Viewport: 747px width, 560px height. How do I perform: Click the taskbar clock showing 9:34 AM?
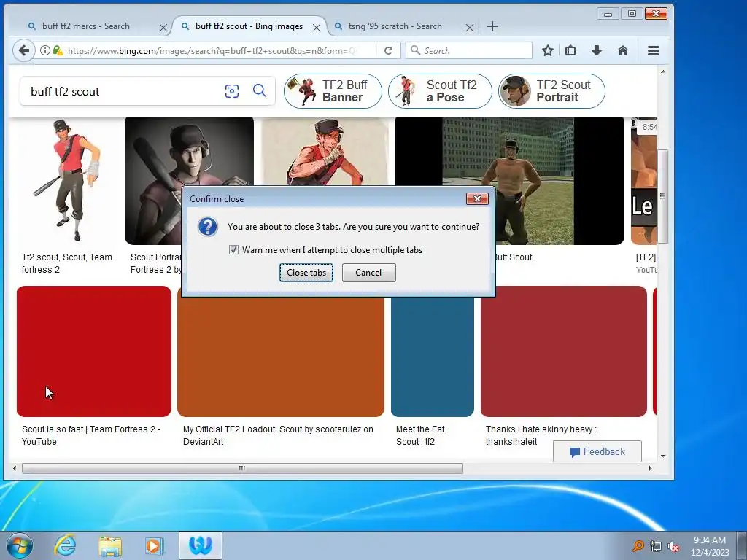tap(709, 545)
